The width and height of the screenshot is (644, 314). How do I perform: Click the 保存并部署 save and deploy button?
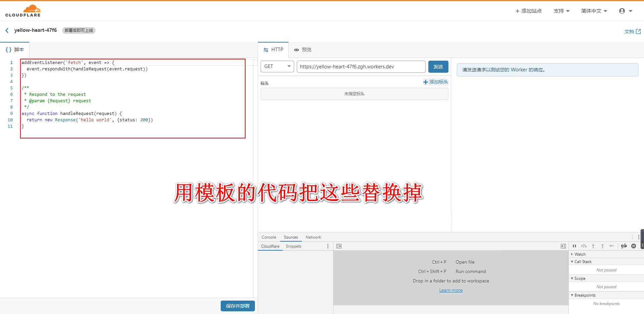click(x=238, y=306)
